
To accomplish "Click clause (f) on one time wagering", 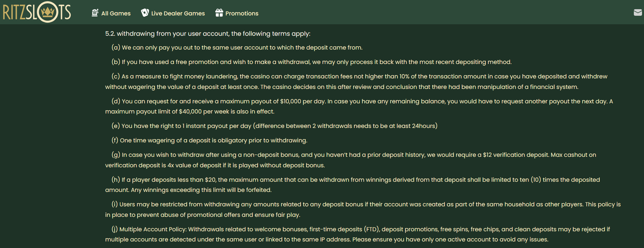I will pyautogui.click(x=209, y=140).
